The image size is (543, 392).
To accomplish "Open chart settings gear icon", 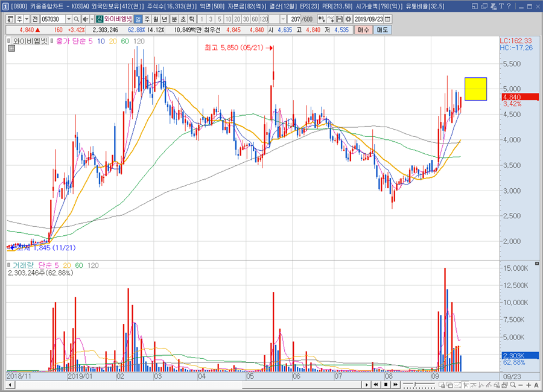I will click(348, 19).
